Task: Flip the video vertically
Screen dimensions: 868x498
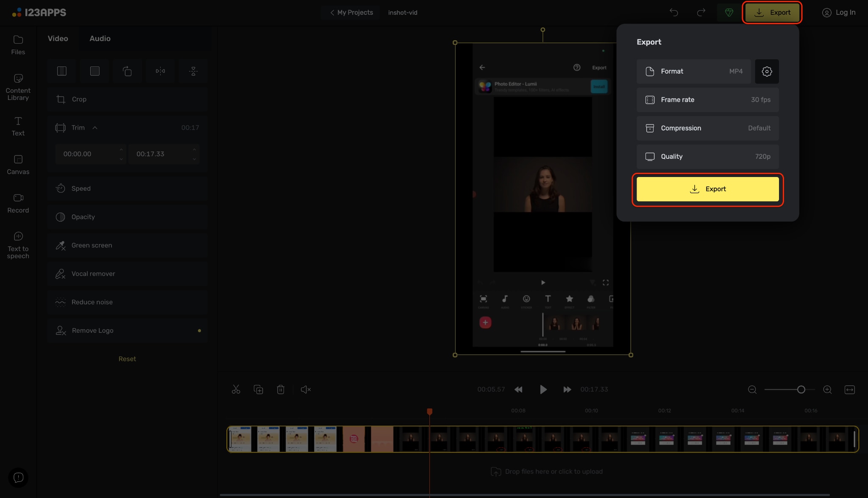Action: pyautogui.click(x=193, y=71)
